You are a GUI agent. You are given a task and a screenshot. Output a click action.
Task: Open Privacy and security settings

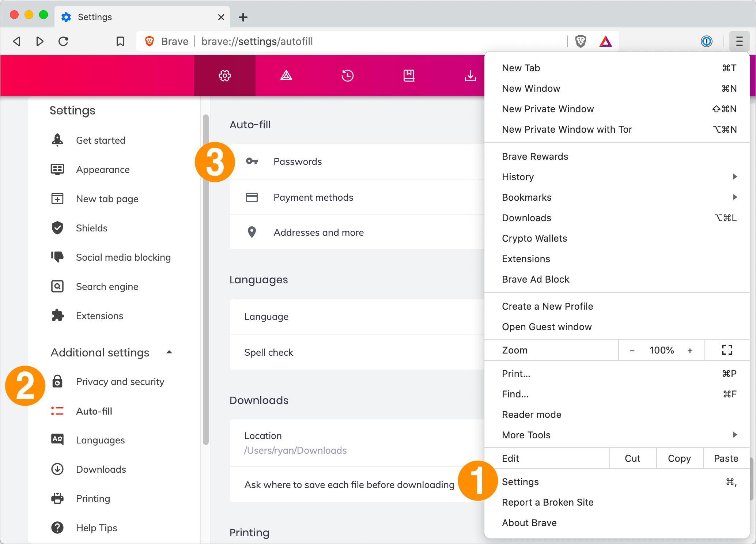[x=120, y=382]
